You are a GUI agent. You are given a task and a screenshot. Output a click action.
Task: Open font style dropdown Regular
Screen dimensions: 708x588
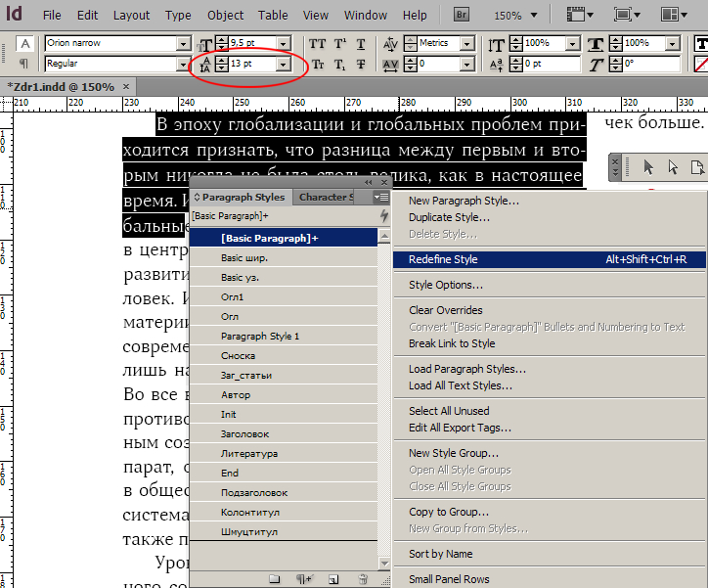183,65
